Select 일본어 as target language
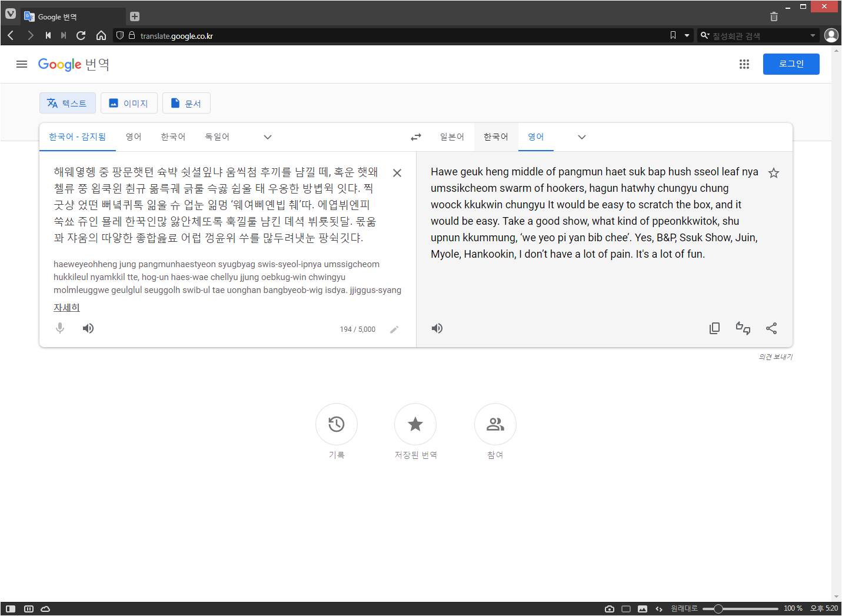The width and height of the screenshot is (842, 616). click(452, 137)
